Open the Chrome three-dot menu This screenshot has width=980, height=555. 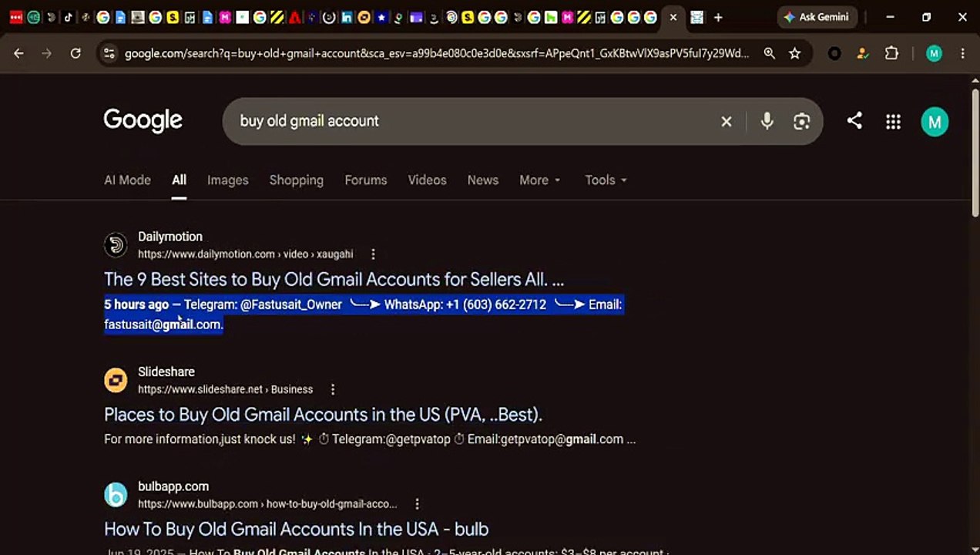tap(962, 53)
